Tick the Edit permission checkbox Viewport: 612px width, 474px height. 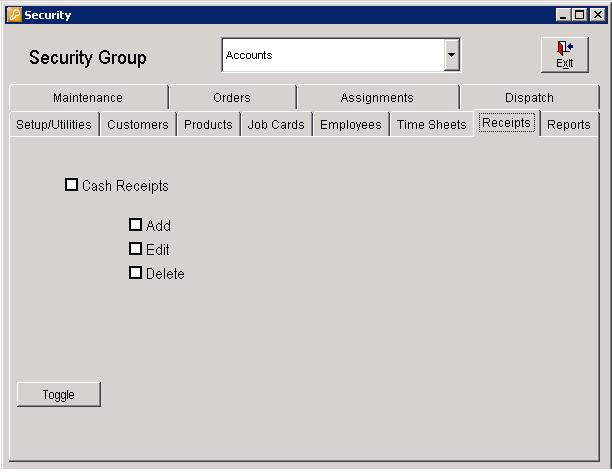pyautogui.click(x=135, y=249)
